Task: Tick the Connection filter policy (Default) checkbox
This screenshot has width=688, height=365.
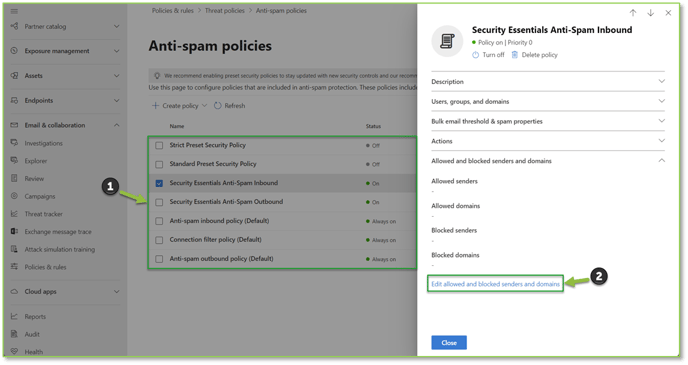Action: coord(159,240)
